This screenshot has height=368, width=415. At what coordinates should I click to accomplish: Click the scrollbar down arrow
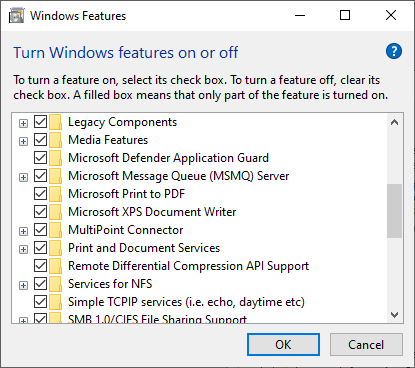pos(395,315)
